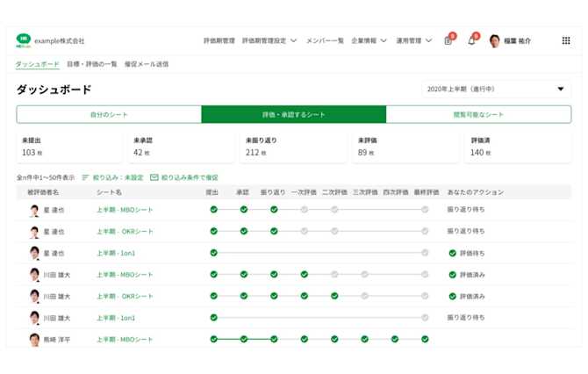Expand the 企業情報 menu chevron
Image resolution: width=588 pixels, height=374 pixels.
[x=384, y=40]
